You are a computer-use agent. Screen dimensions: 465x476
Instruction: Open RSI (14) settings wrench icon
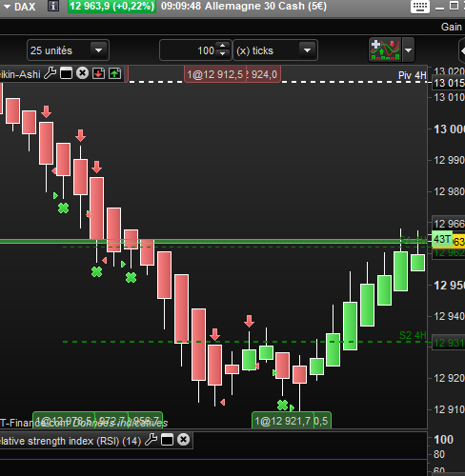point(151,440)
